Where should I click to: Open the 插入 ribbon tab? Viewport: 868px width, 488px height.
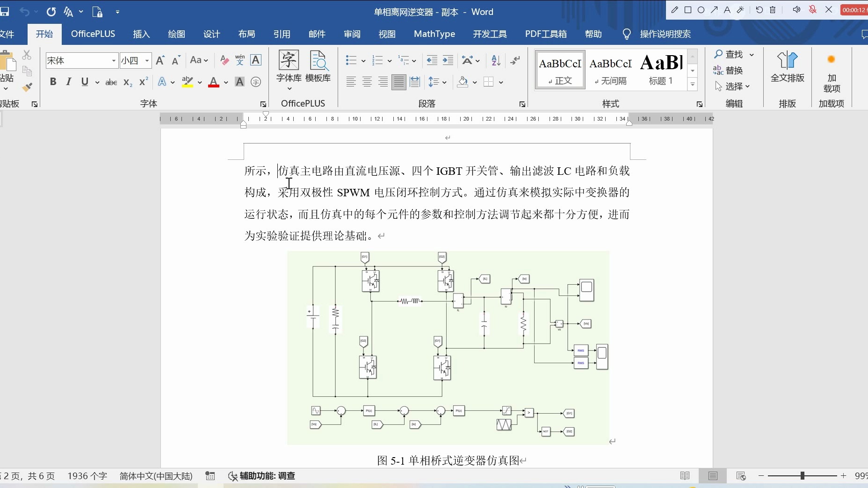(x=141, y=34)
